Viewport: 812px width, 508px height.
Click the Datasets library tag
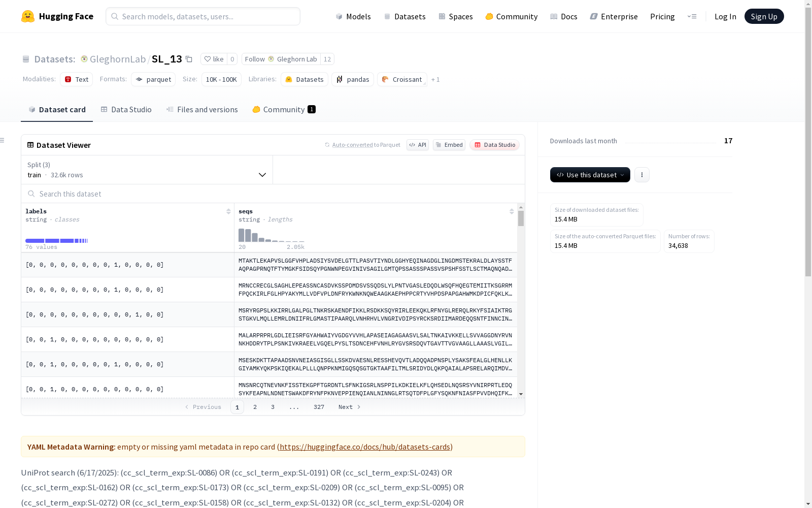304,79
